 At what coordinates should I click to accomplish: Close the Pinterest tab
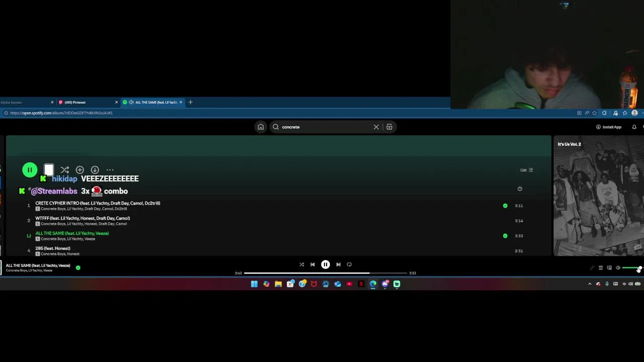point(116,102)
